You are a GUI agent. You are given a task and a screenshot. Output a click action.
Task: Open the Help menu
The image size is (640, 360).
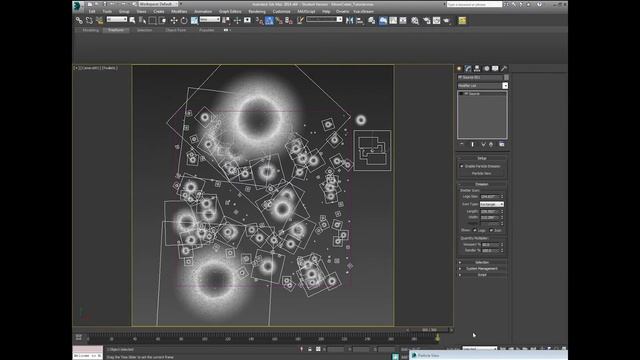coord(326,11)
